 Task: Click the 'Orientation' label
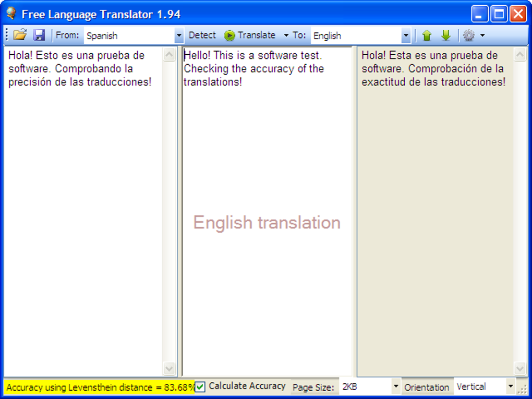coord(427,388)
